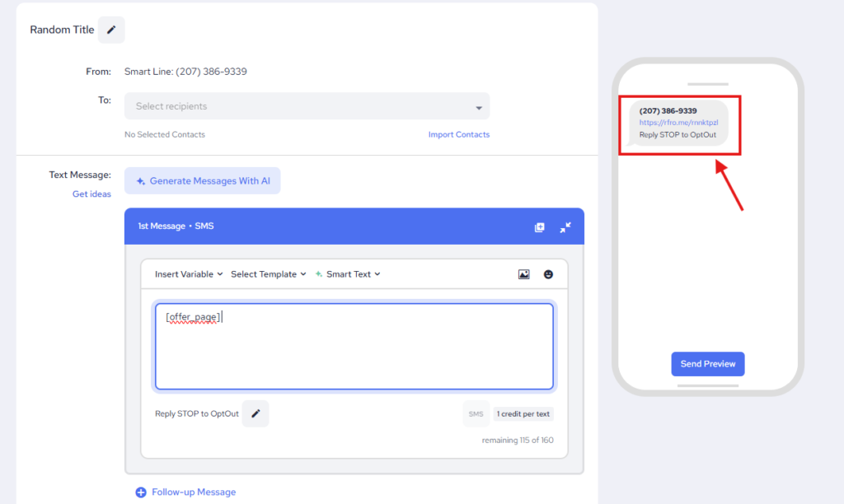Screen dimensions: 844x504
Task: Click the 1 credit per text badge
Action: [523, 414]
